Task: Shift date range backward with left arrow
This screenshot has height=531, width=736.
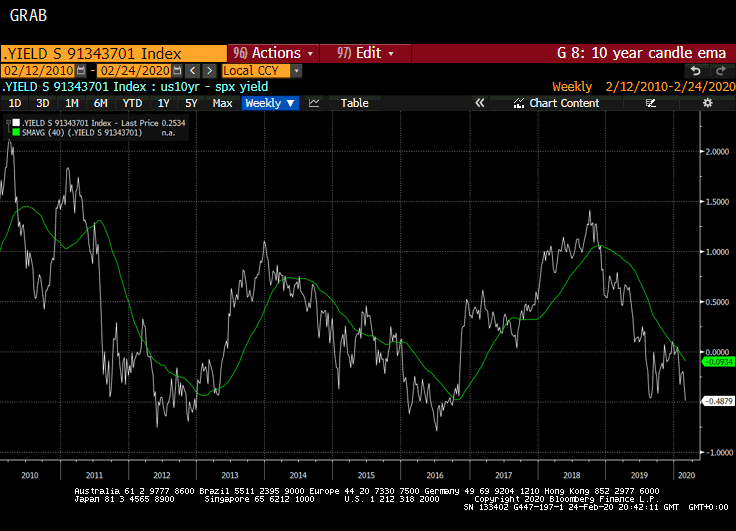Action: click(192, 71)
